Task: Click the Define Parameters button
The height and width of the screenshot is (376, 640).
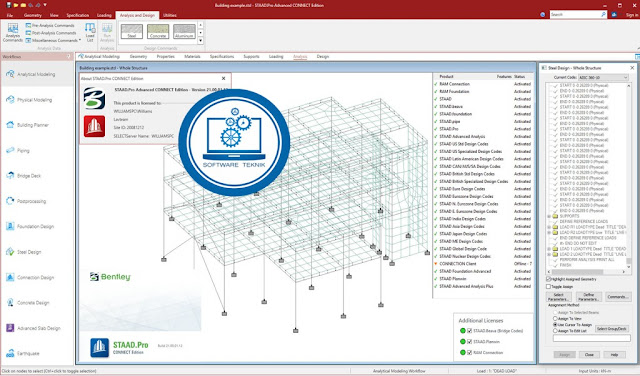Action: pyautogui.click(x=589, y=297)
